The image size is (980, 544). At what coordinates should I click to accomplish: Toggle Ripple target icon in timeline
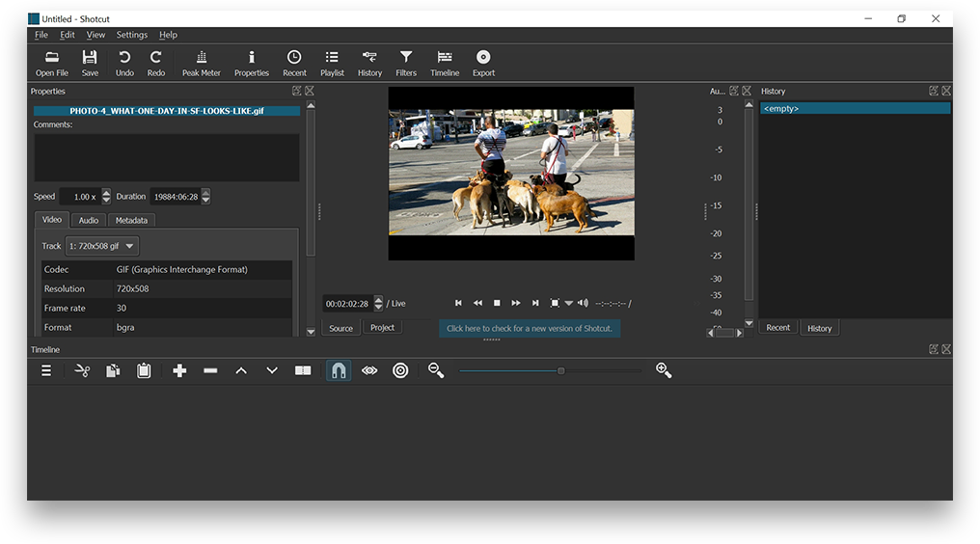(400, 370)
